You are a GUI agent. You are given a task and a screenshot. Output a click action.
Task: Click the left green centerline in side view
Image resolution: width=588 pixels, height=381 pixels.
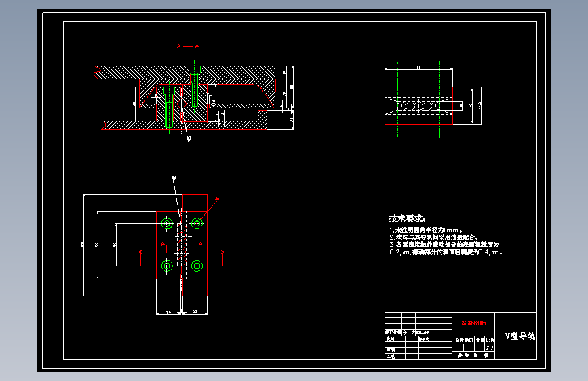(x=397, y=99)
